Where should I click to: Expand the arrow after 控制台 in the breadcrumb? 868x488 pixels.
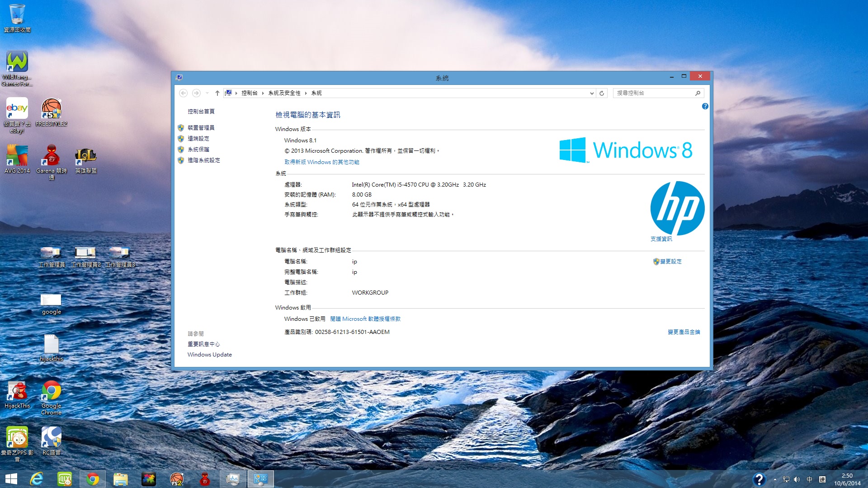point(263,93)
